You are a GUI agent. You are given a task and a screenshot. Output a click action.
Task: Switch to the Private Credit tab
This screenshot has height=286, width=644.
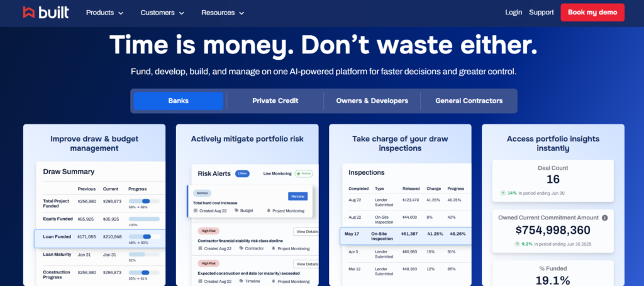click(x=275, y=101)
